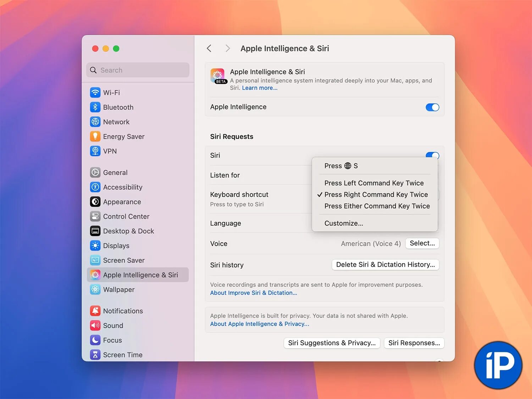Screen dimensions: 532x399
Task: Select Screen Time label in sidebar
Action: tap(123, 355)
